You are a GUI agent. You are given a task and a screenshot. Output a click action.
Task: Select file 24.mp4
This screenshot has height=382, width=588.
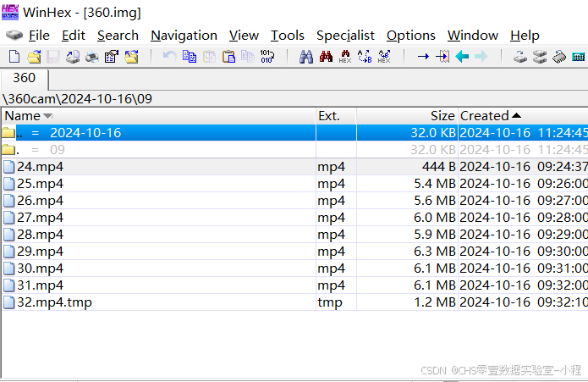(x=294, y=167)
